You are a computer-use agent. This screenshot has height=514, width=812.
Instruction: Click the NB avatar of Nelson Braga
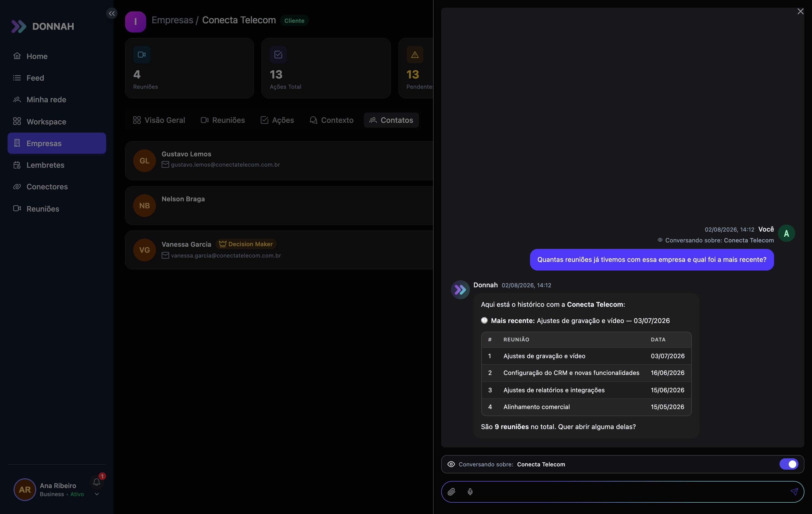145,206
